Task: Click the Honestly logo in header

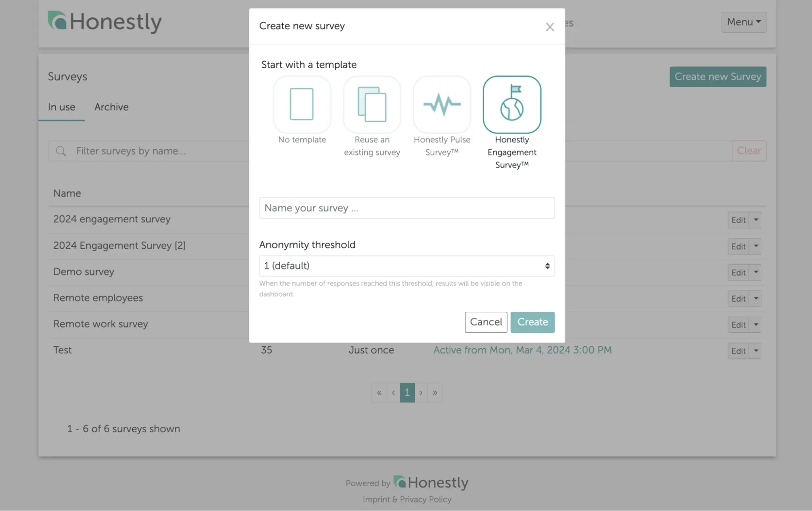Action: click(x=105, y=22)
